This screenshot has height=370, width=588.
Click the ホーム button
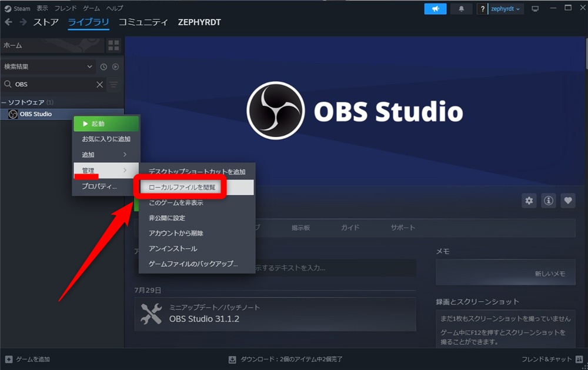52,45
